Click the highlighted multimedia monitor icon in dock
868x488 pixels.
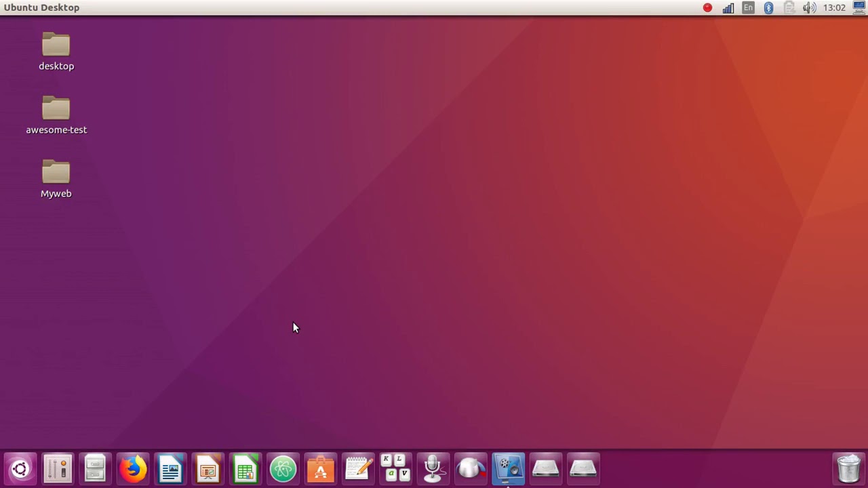(x=509, y=468)
